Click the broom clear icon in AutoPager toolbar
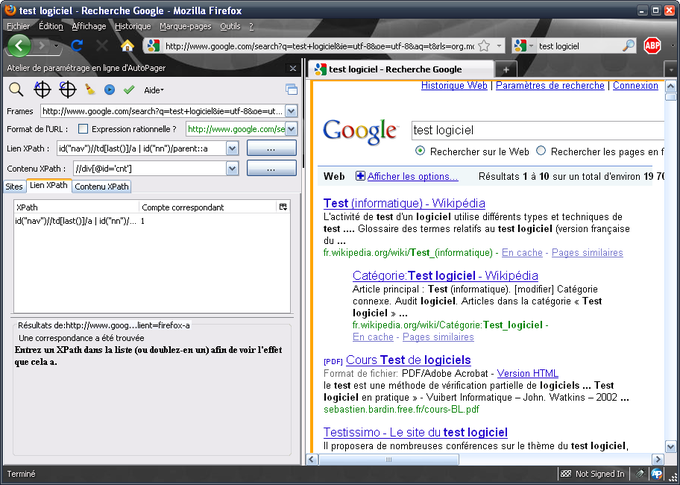Viewport: 680px width, 485px height. point(90,89)
